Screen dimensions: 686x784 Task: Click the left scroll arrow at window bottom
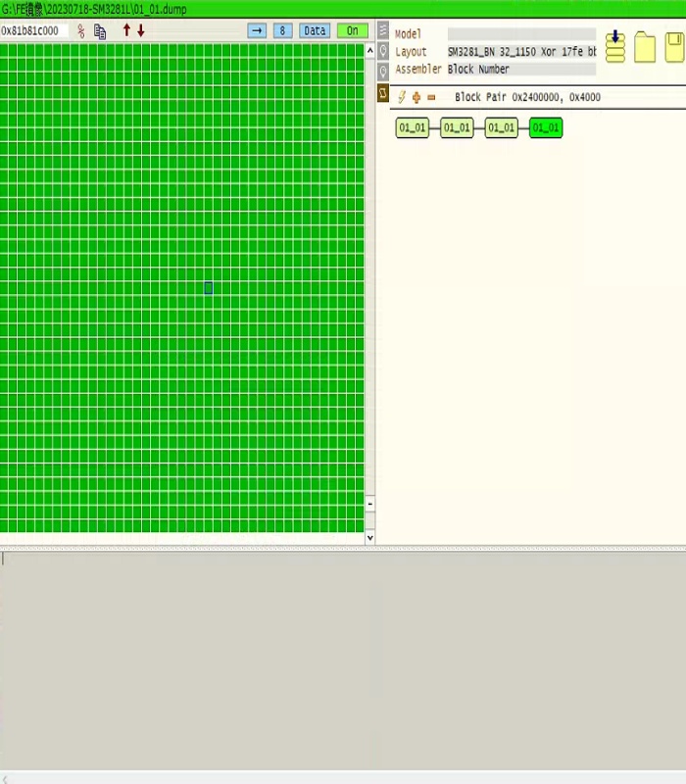(x=6, y=779)
